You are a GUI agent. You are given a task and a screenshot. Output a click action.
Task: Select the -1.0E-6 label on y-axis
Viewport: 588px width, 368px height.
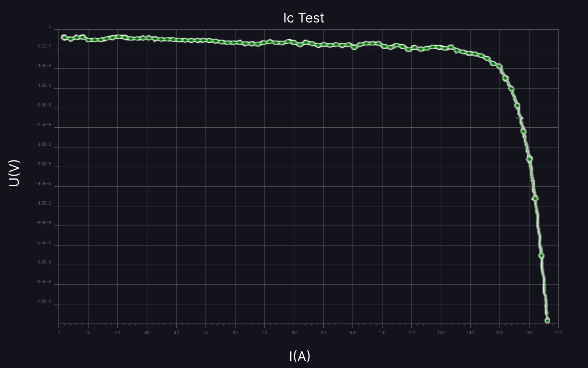43,66
